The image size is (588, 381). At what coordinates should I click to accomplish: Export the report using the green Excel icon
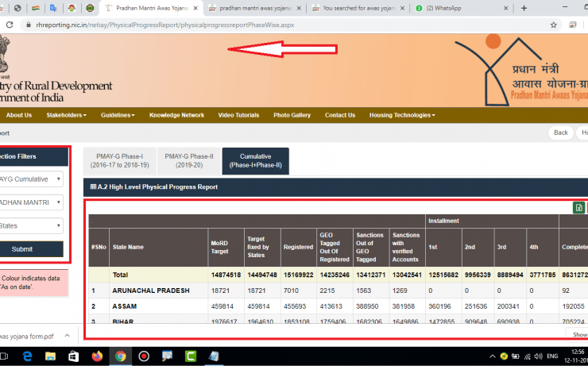578,207
